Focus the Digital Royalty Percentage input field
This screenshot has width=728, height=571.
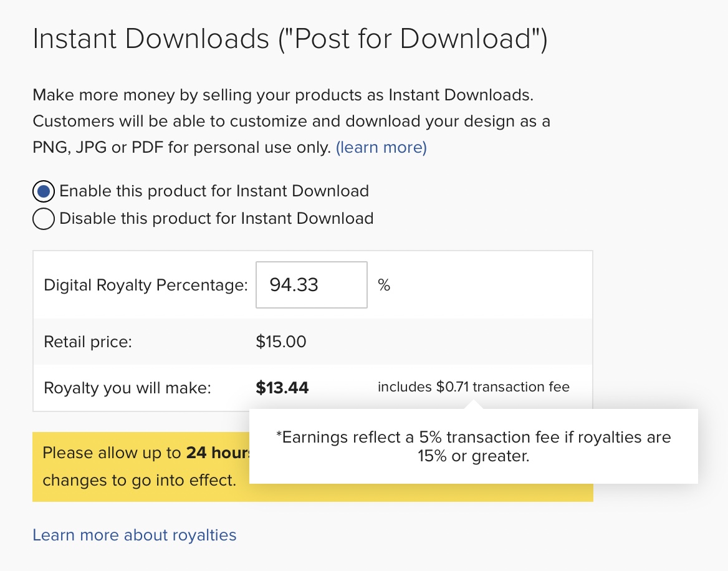[312, 285]
